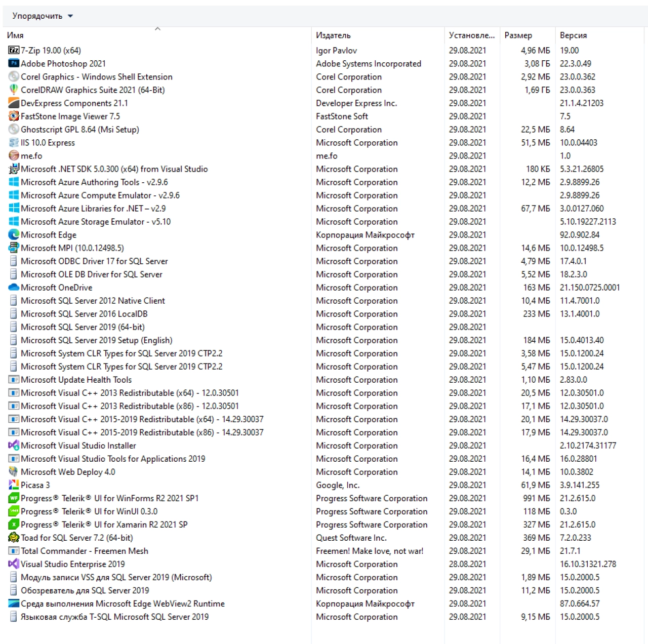Screen dimensions: 648x644
Task: Click Visual C++ 2015-2019 Redistributable (x64)
Action: pos(142,419)
